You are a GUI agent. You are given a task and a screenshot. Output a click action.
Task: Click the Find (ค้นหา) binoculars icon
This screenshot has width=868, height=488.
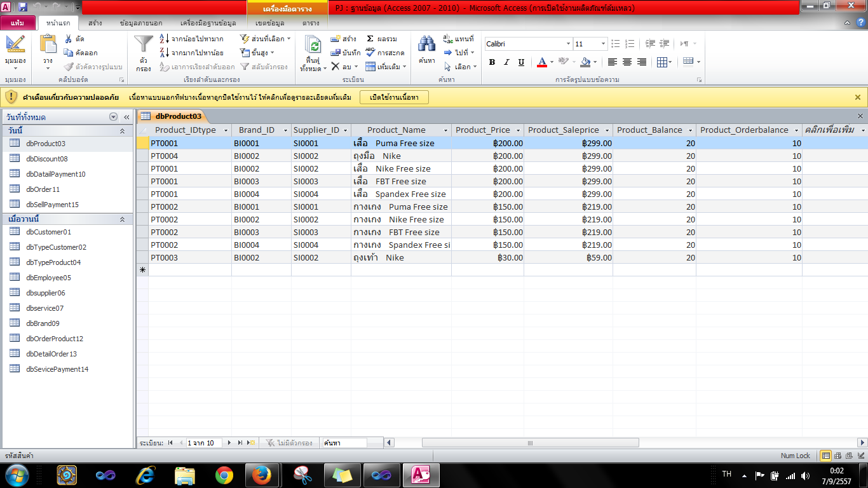click(x=426, y=44)
